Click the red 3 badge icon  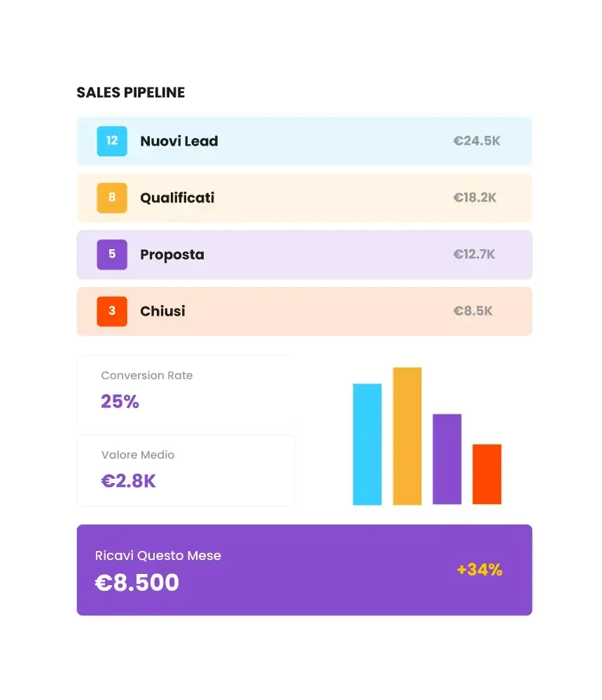point(111,311)
